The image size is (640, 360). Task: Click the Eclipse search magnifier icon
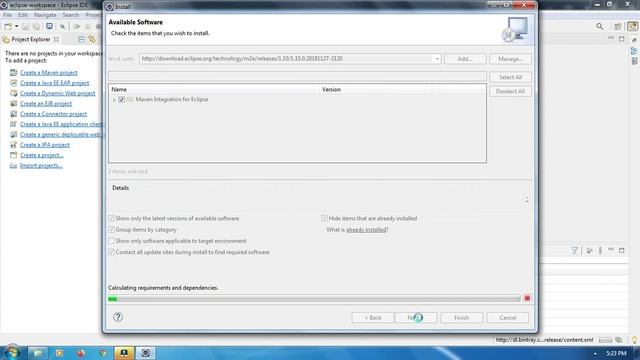[x=599, y=27]
